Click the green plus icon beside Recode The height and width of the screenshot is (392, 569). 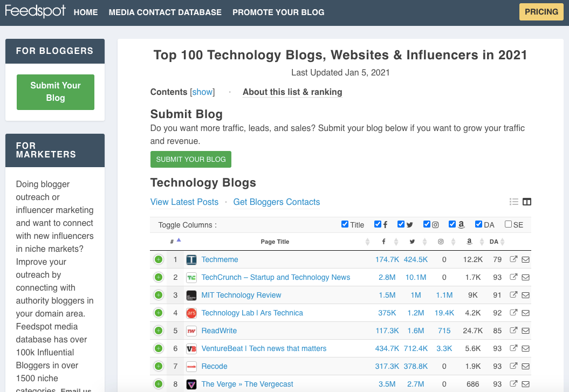(159, 366)
